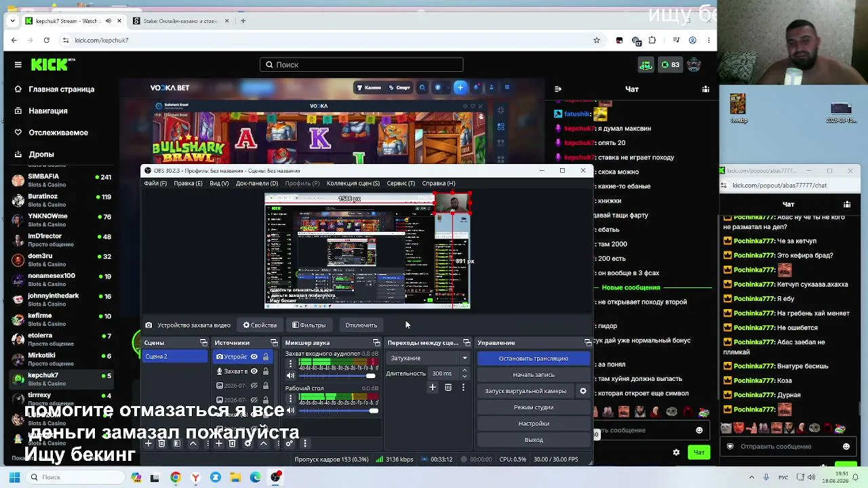Click the Отключить button in OBS
The image size is (868, 488).
tap(361, 325)
